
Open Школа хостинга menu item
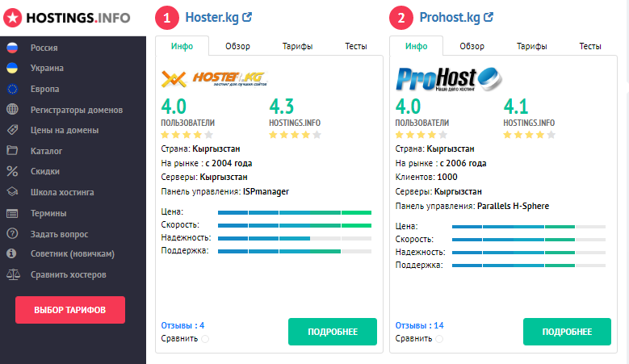(x=62, y=192)
